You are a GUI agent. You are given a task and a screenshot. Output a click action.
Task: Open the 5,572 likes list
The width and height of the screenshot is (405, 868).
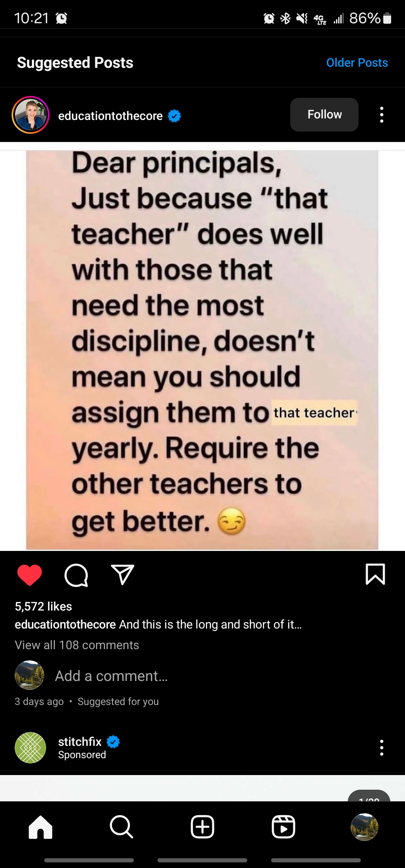[x=43, y=606]
